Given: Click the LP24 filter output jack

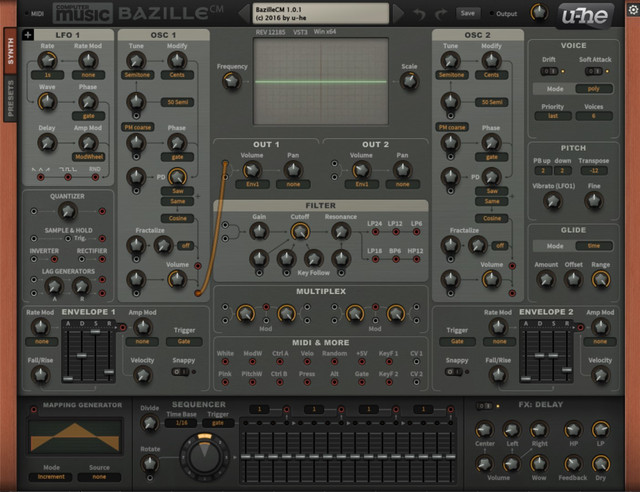Looking at the screenshot, I should click(x=375, y=232).
